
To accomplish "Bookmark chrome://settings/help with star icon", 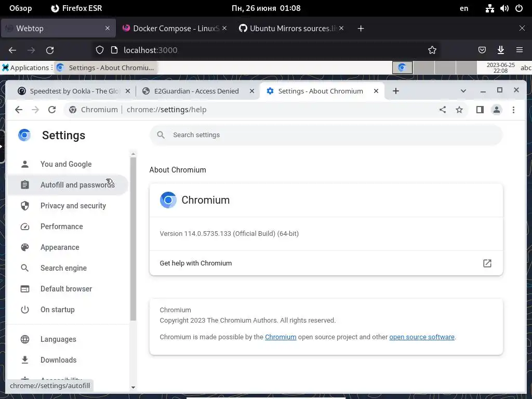I will click(459, 110).
